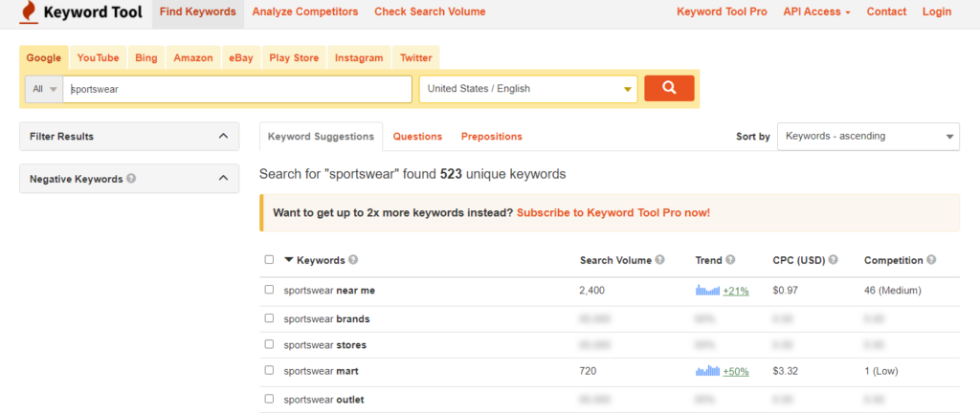Image resolution: width=980 pixels, height=413 pixels.
Task: Select the Bing tab
Action: 146,58
